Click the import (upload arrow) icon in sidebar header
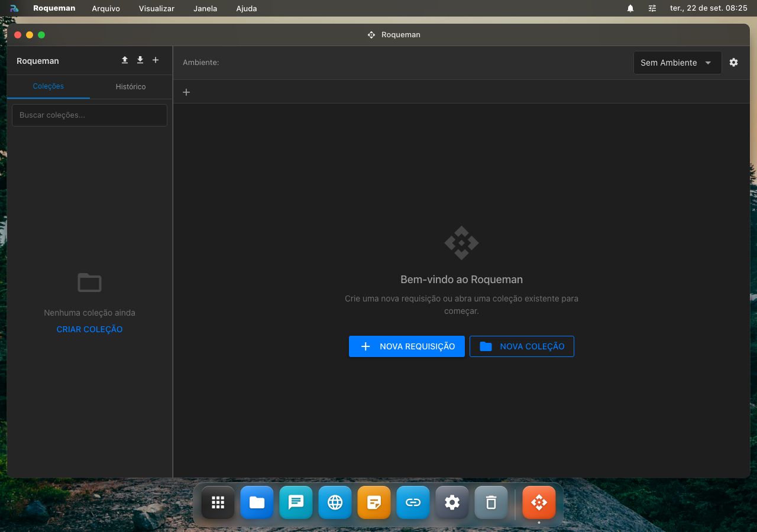 [125, 60]
